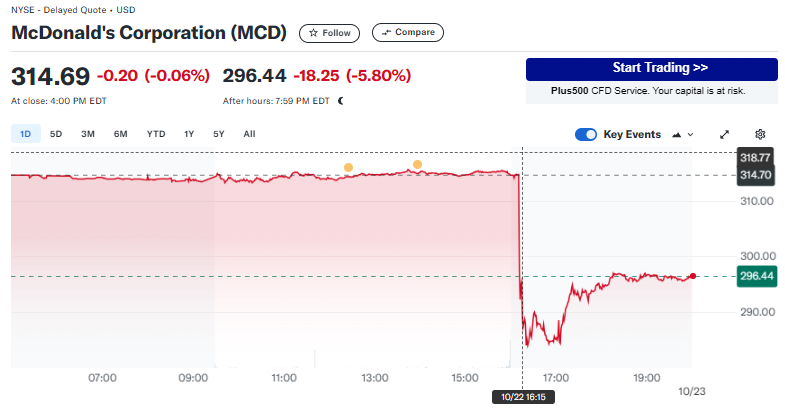
Task: Click the chart type mountain icon
Action: coord(678,134)
